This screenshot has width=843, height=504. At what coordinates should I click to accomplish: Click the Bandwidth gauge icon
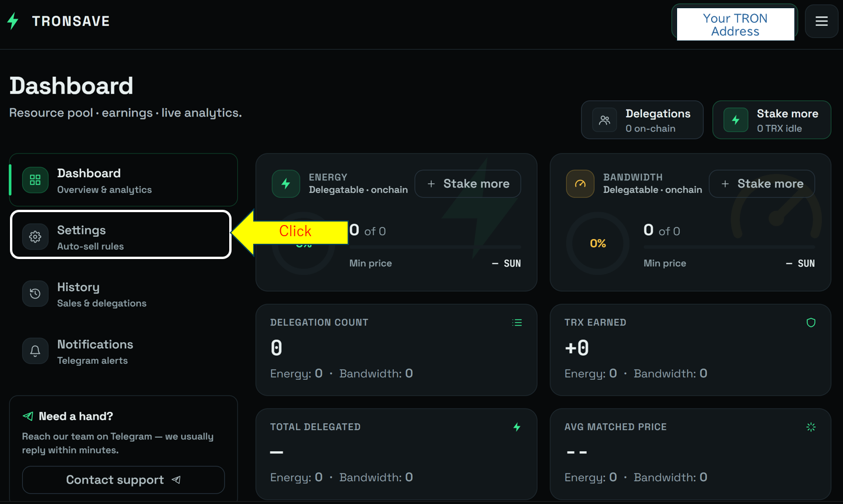pyautogui.click(x=580, y=184)
